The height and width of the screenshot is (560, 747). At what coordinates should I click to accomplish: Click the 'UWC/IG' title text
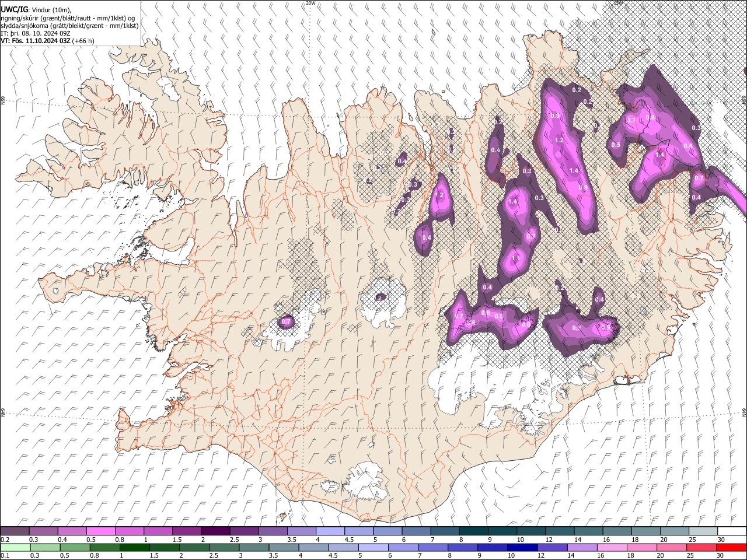tap(14, 9)
